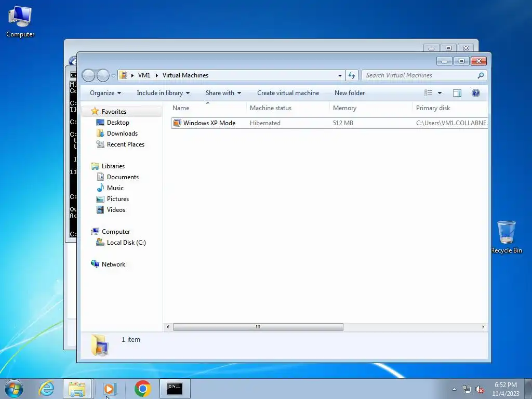The width and height of the screenshot is (532, 399).
Task: Open the Pictures library
Action: click(118, 199)
